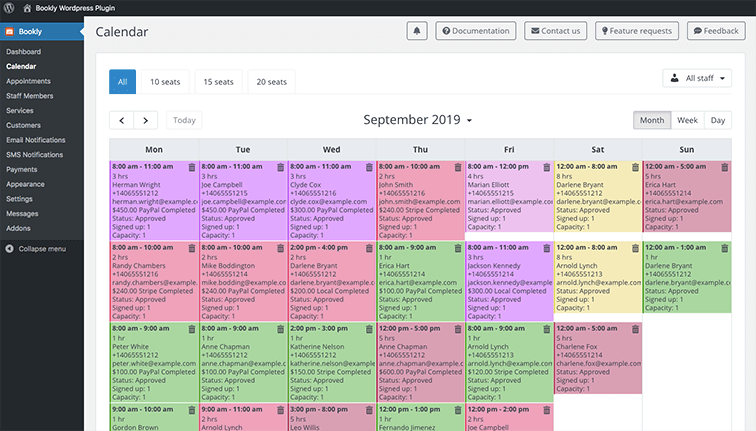The image size is (756, 431).
Task: Delete Jackson Kennedy appointment via trash icon
Action: pos(546,248)
